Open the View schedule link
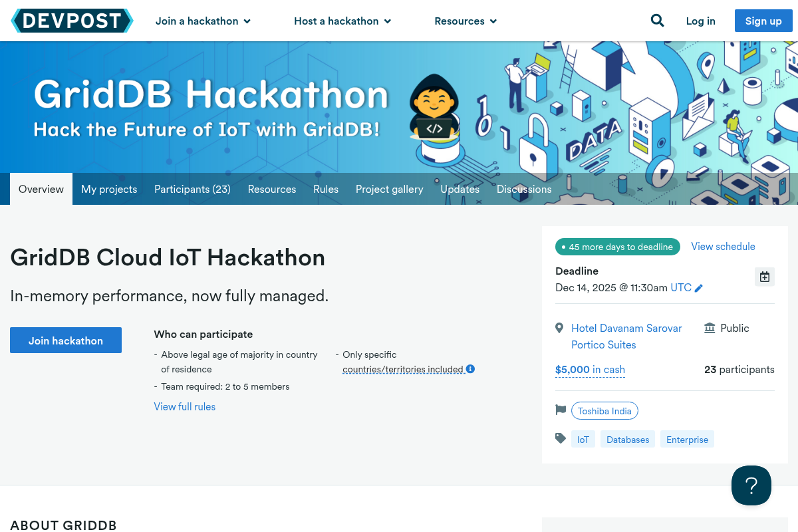The image size is (798, 532). [x=723, y=246]
